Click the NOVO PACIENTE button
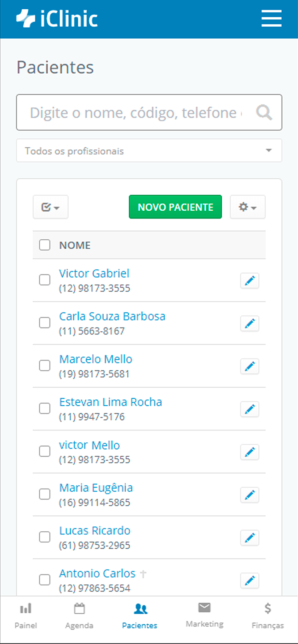 (175, 207)
